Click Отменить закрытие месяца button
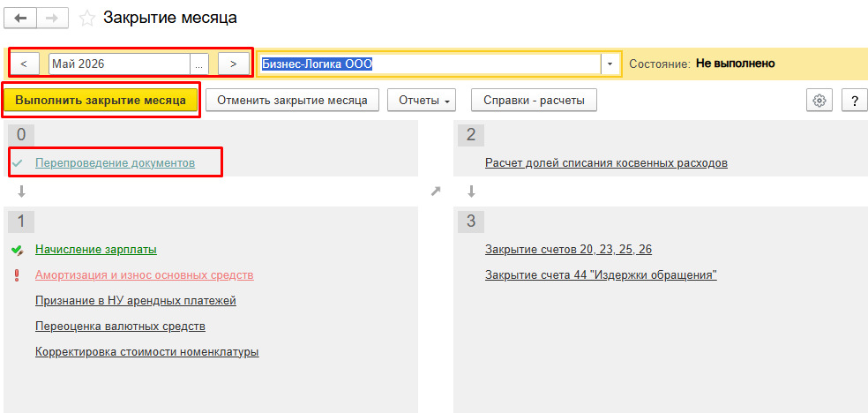This screenshot has width=868, height=413. 292,101
